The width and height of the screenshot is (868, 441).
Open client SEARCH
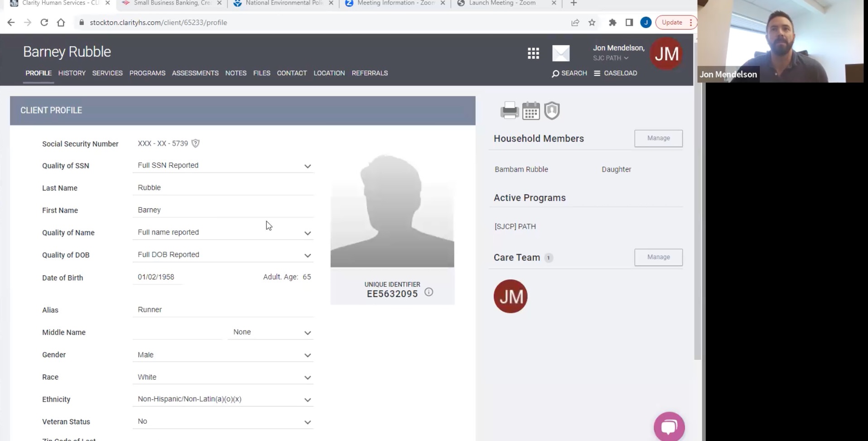569,73
